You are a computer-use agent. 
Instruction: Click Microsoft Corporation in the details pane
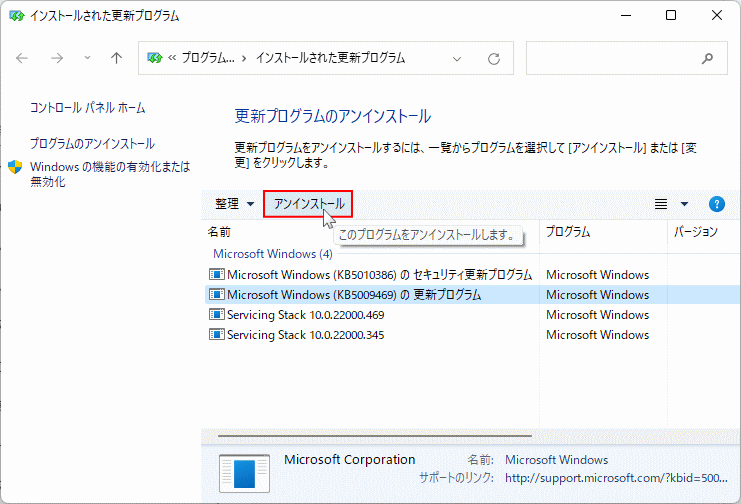pos(349,460)
